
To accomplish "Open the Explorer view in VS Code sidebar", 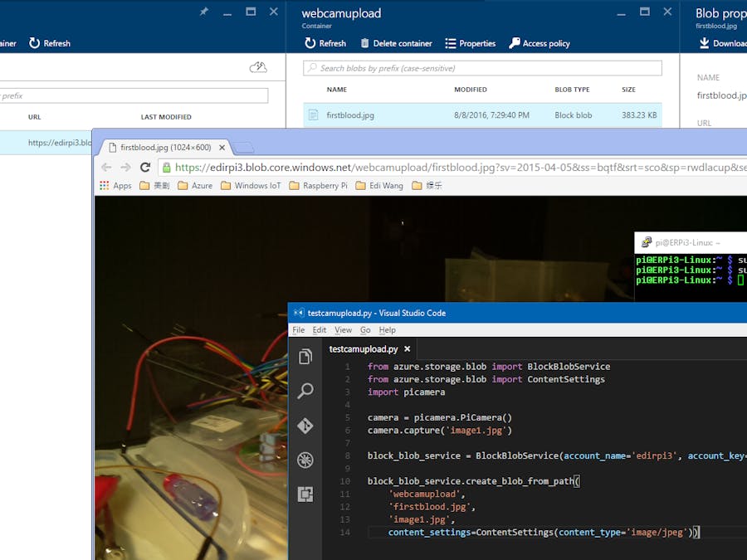I will 305,357.
